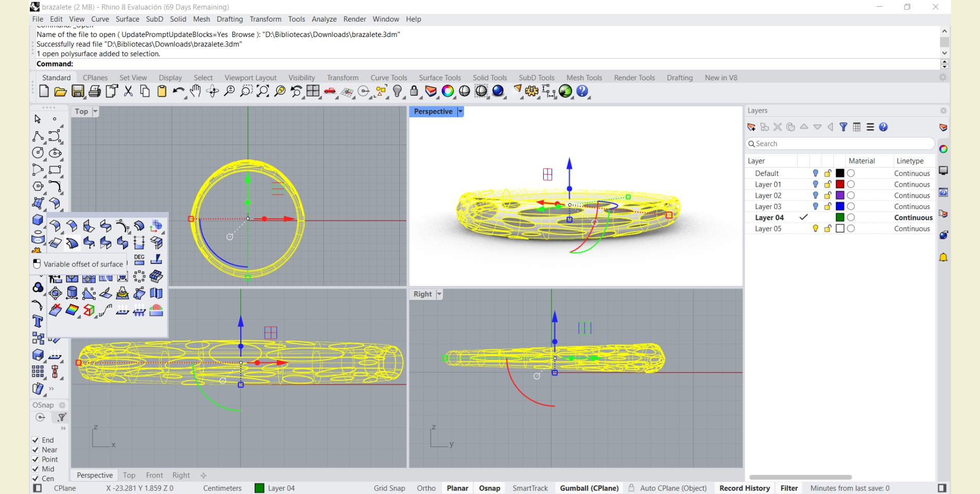The image size is (980, 494).
Task: Toggle the Mid osnap checkbox
Action: pos(35,469)
